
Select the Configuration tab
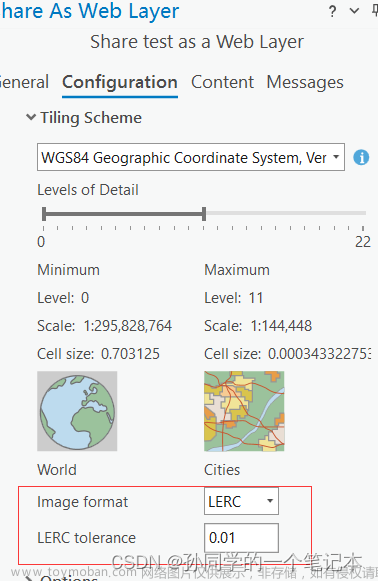tap(120, 83)
